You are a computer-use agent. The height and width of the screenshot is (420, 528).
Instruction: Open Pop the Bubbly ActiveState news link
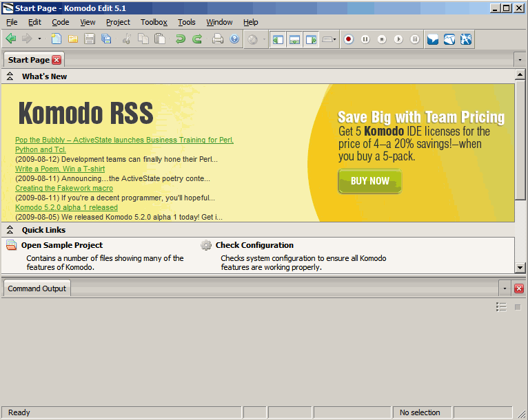click(x=124, y=145)
